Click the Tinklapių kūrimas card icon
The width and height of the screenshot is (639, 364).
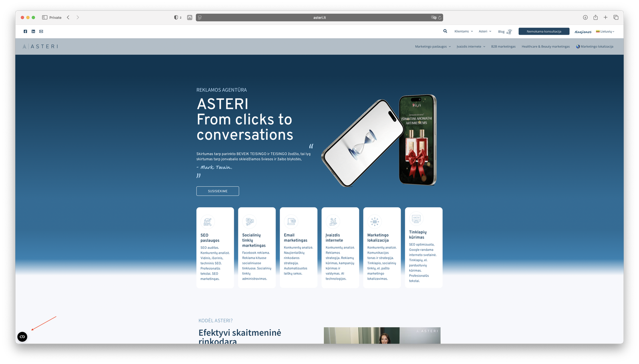click(x=416, y=218)
